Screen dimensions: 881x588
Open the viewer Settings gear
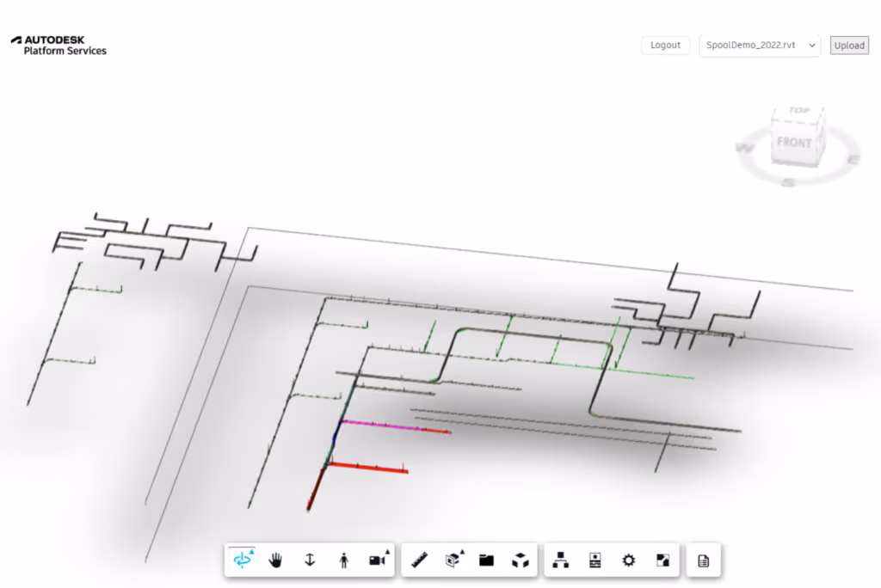click(629, 560)
